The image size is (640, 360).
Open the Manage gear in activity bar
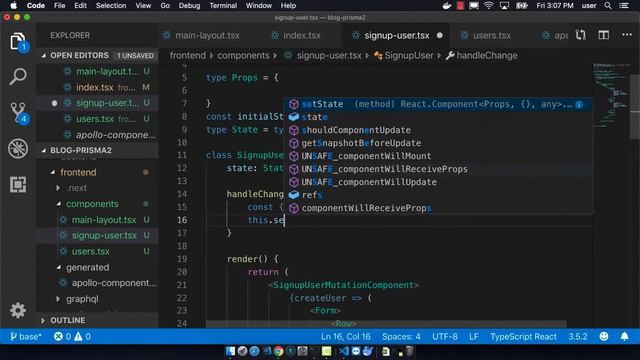[x=18, y=311]
